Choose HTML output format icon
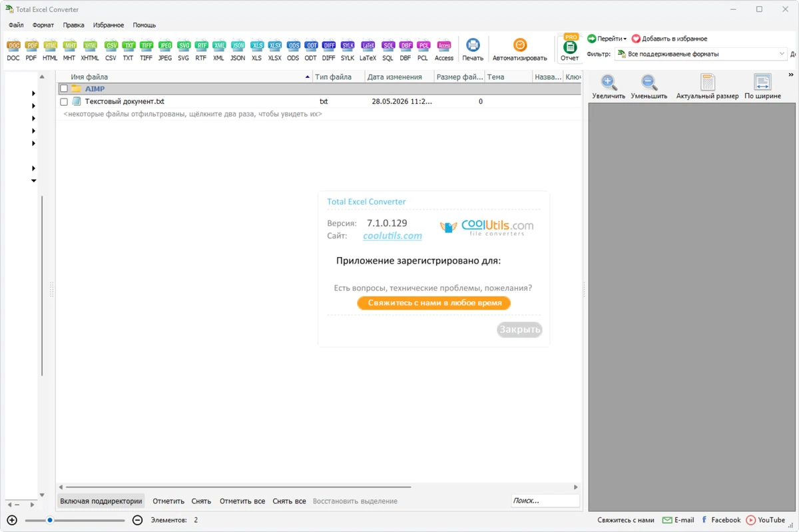799x532 pixels. pos(50,50)
